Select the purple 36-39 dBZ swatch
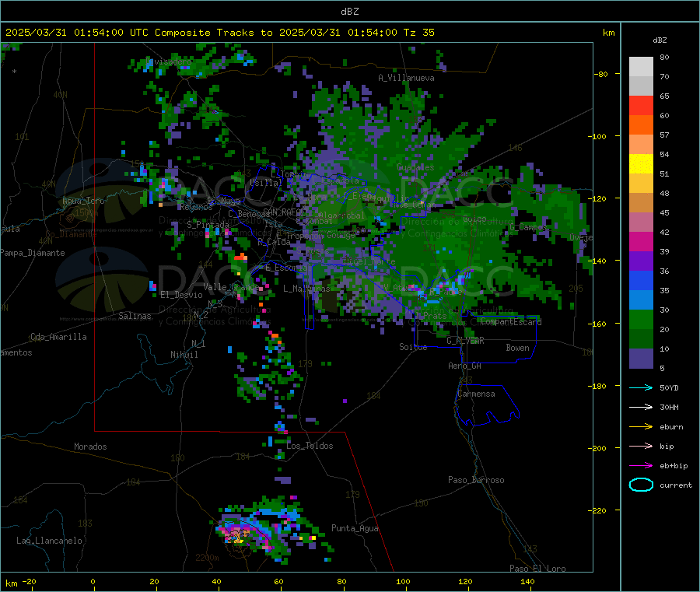Viewport: 700px width, 592px height. point(641,261)
